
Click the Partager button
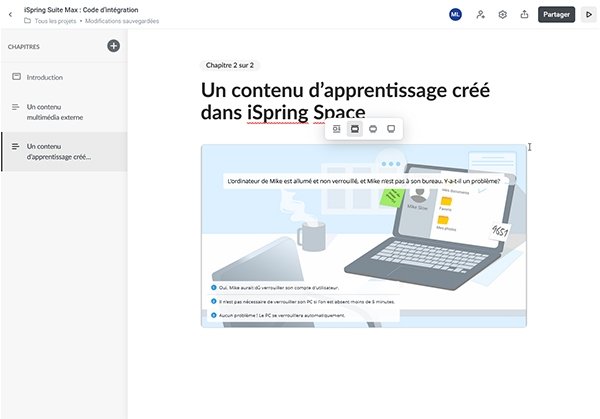coord(556,15)
